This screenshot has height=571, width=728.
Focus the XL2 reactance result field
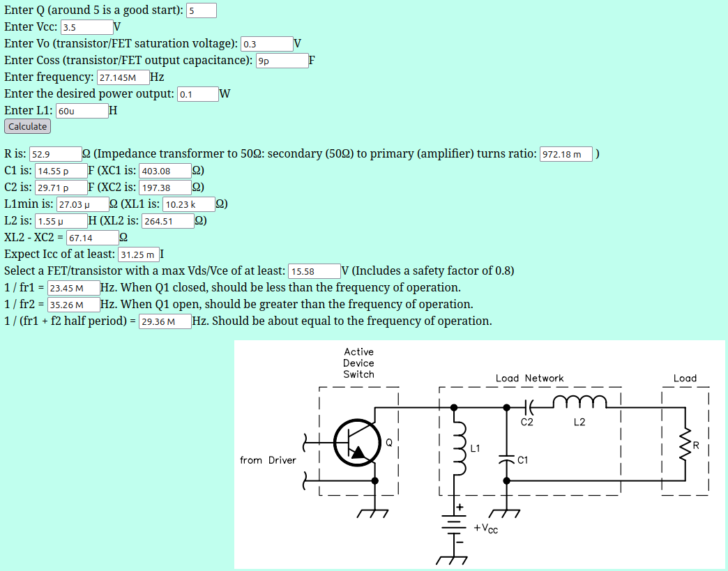pyautogui.click(x=167, y=221)
